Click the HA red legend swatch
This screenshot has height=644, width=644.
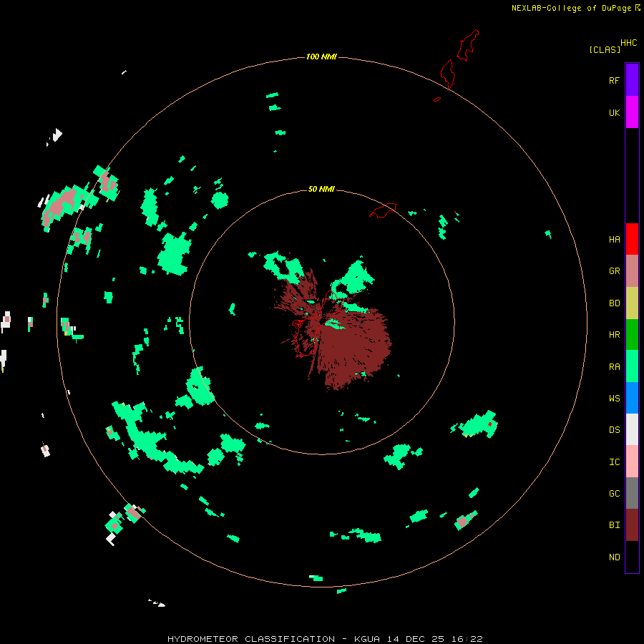(632, 239)
